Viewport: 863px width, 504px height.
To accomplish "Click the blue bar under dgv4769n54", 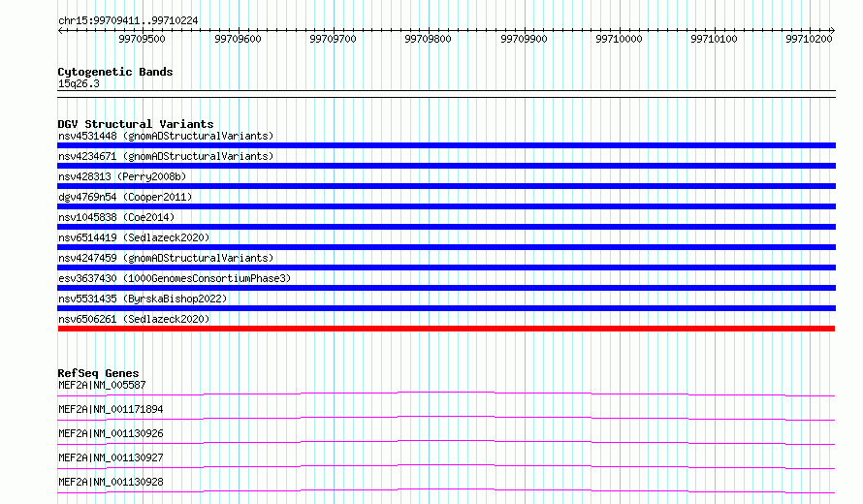I will [x=446, y=206].
